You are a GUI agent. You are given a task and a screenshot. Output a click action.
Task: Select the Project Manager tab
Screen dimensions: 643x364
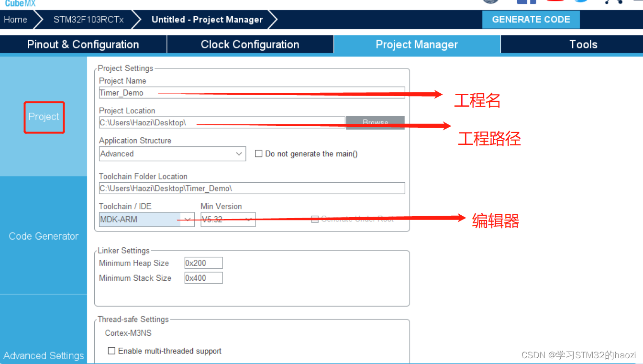coord(417,44)
